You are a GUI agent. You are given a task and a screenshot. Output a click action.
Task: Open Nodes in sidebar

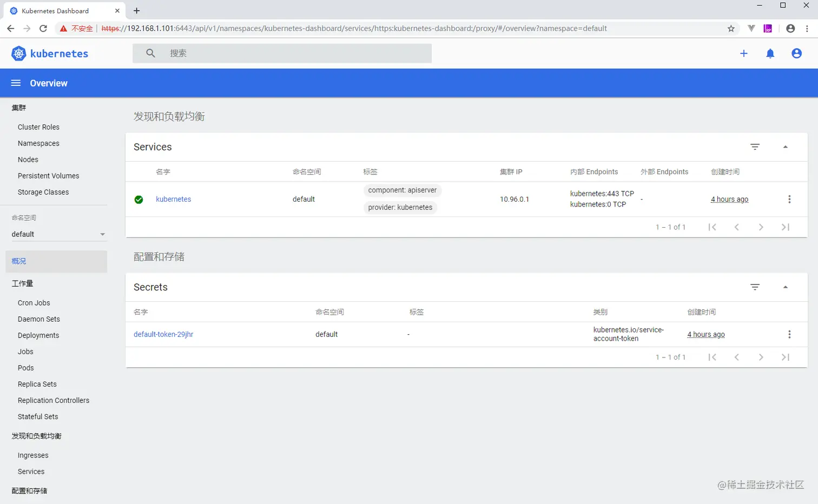click(28, 160)
